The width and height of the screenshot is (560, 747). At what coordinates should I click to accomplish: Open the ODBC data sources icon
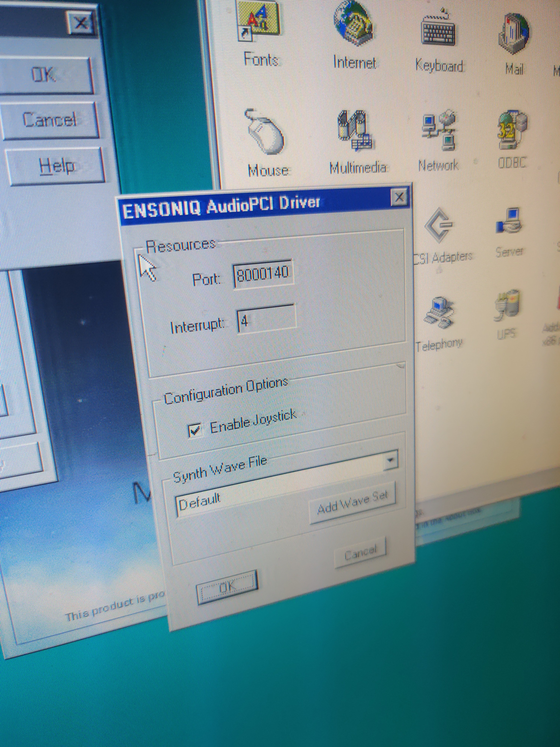pos(512,130)
